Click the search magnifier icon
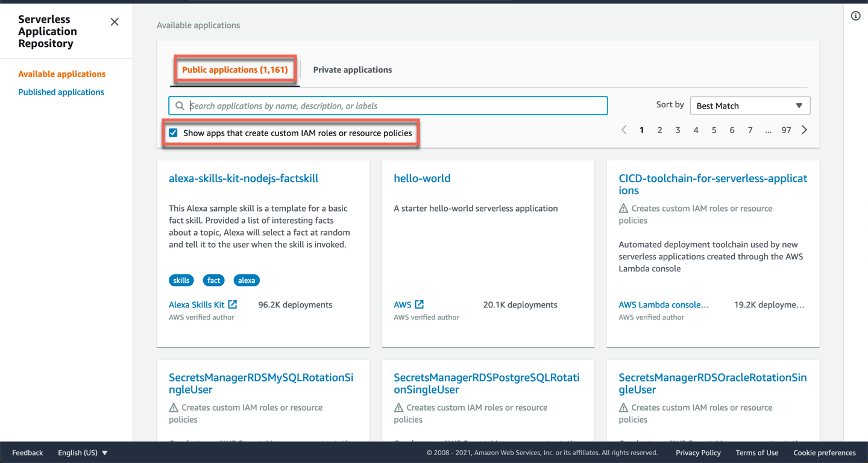Screen dimensions: 868x463 coord(180,106)
